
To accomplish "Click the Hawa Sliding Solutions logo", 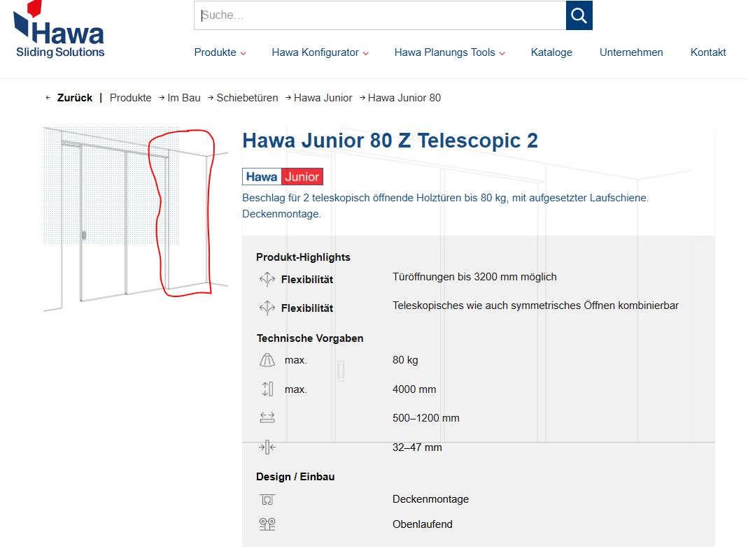I will (59, 29).
